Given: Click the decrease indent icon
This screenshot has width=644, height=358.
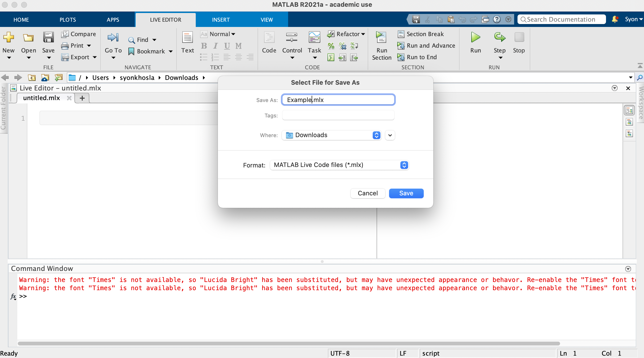Looking at the screenshot, I should [x=354, y=58].
